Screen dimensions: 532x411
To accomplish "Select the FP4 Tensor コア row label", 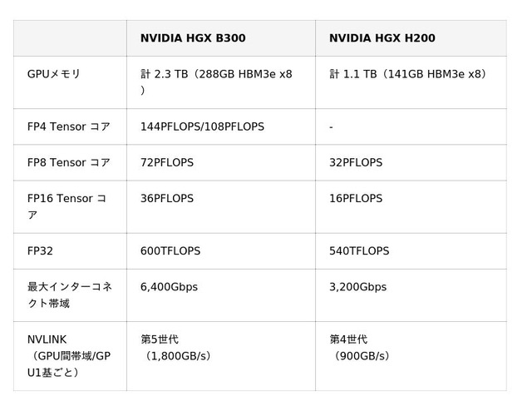I will point(68,126).
